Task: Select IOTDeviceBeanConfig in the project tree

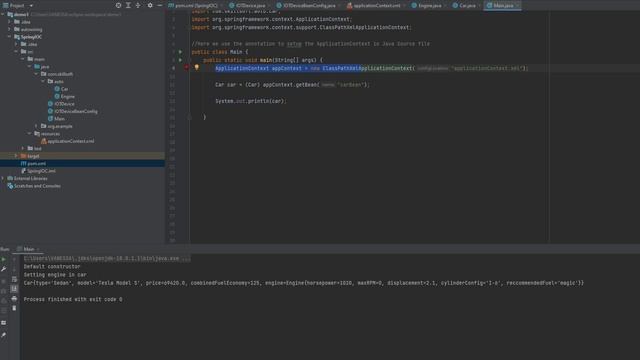Action: pos(73,111)
